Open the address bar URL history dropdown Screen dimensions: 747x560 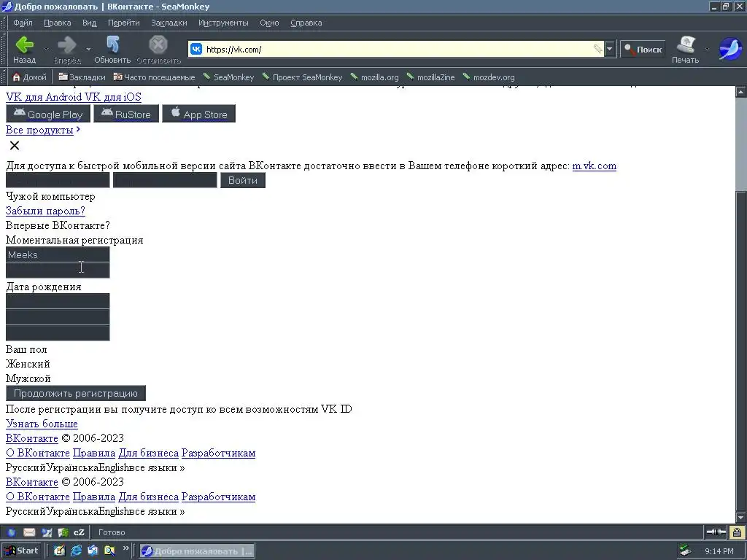point(610,49)
